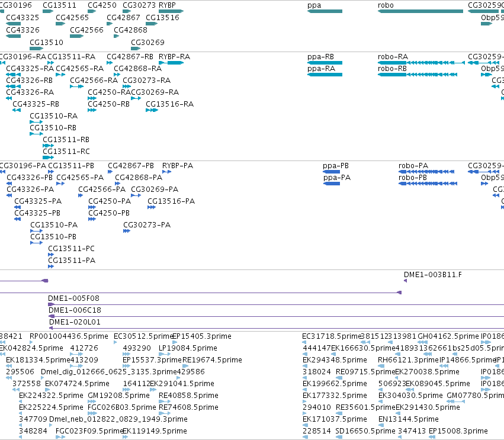Click the CG13510-RA transcript label

54,115
